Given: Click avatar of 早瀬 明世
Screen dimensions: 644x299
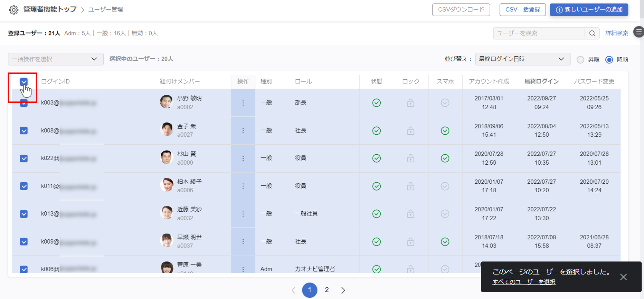Looking at the screenshot, I should 166,240.
